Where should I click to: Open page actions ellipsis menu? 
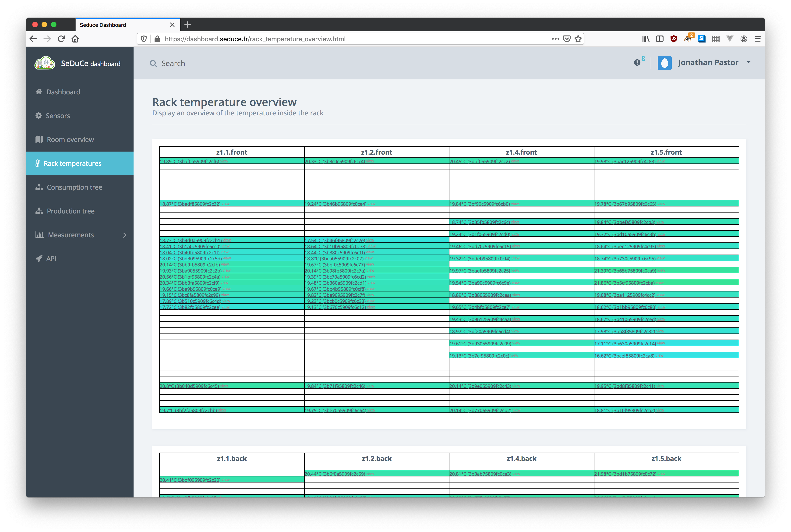pyautogui.click(x=555, y=39)
